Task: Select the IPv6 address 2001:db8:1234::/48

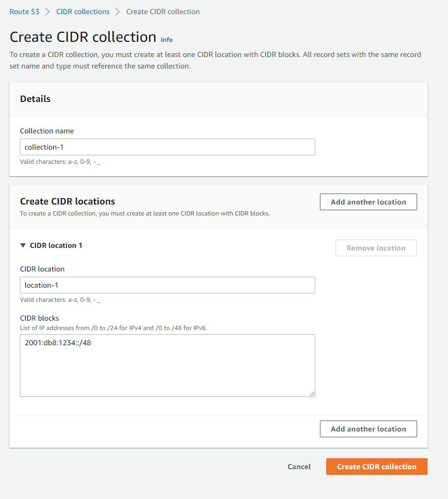Action: click(58, 342)
